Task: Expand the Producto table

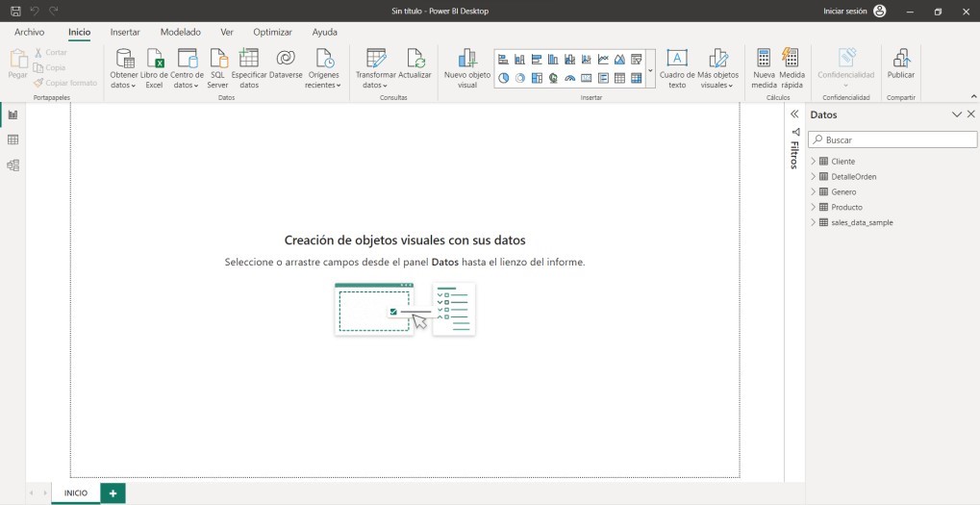Action: pyautogui.click(x=813, y=207)
